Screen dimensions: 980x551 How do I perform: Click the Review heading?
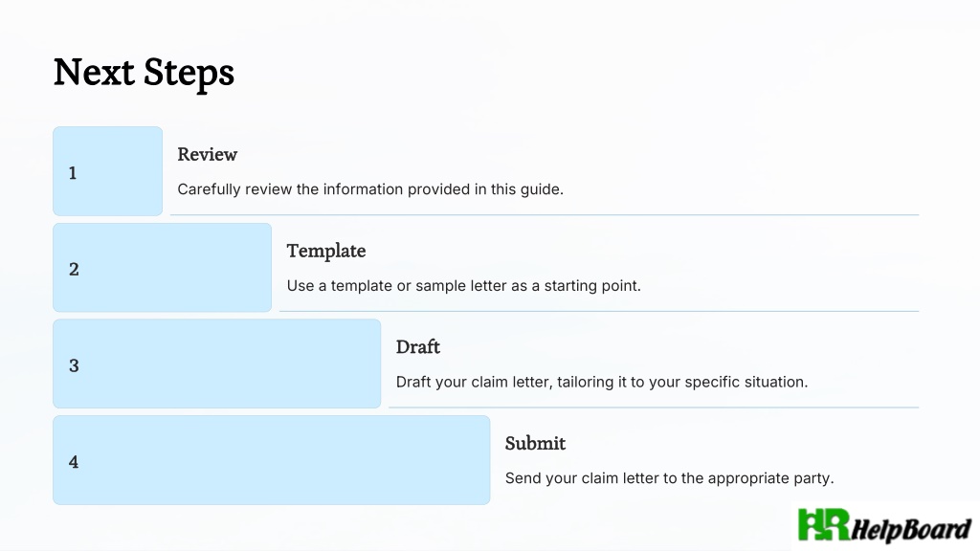(207, 154)
